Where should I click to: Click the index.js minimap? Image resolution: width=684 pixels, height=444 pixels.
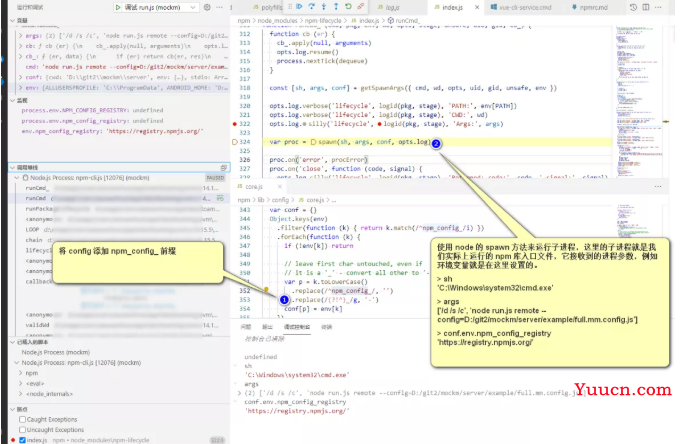click(639, 102)
